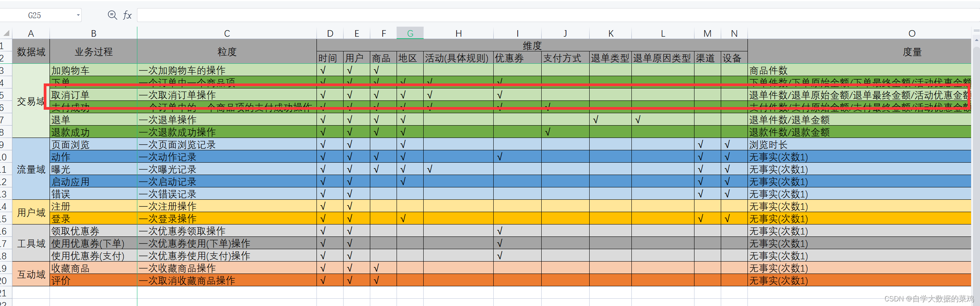Open the fx insert function button

[127, 15]
